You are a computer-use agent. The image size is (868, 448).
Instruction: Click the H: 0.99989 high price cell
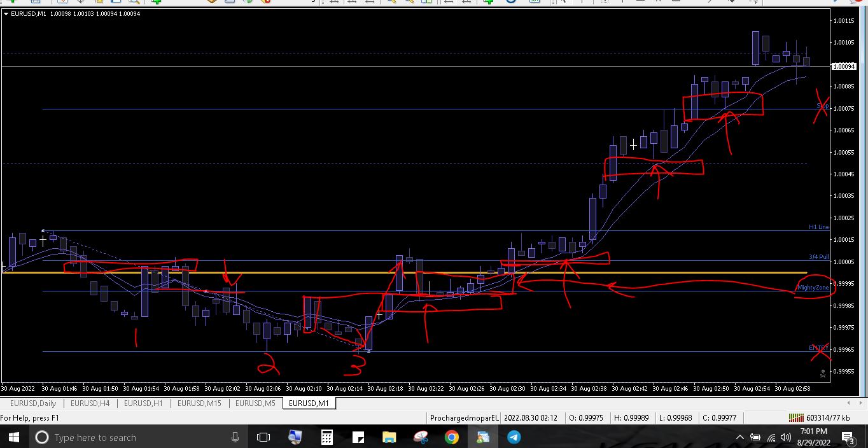631,417
